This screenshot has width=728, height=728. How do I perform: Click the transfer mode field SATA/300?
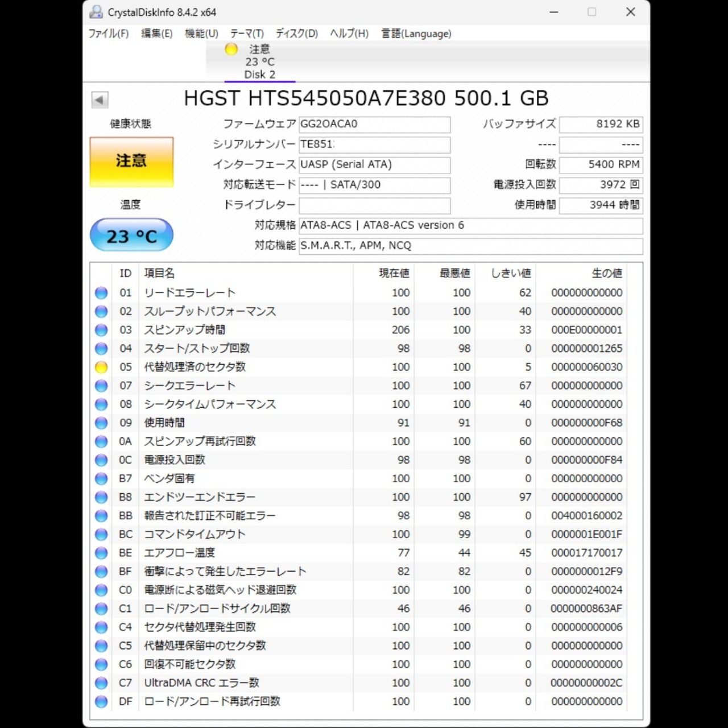point(375,185)
